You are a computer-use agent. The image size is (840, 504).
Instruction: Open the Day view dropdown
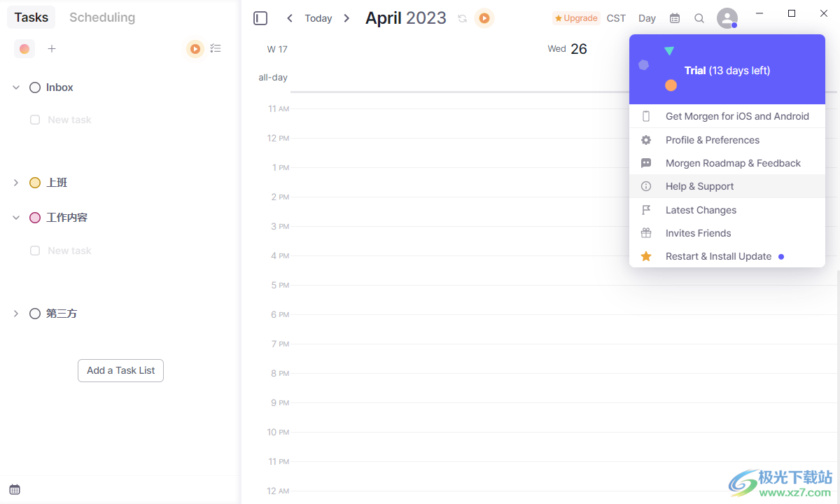(x=647, y=18)
